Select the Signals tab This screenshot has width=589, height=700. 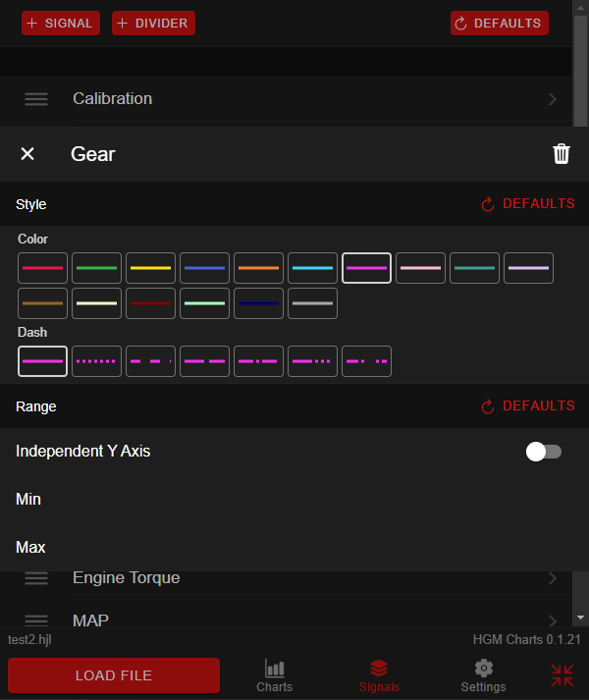click(x=379, y=675)
